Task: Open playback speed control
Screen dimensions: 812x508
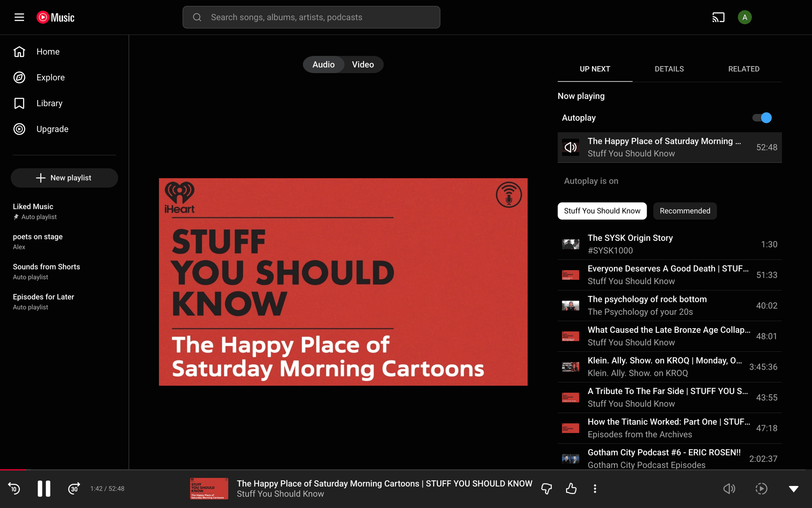Action: 761,489
